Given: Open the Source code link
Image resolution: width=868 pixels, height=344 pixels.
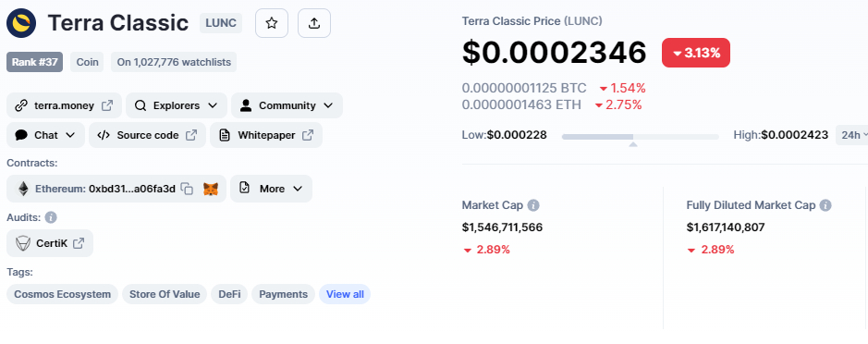Looking at the screenshot, I should [147, 135].
